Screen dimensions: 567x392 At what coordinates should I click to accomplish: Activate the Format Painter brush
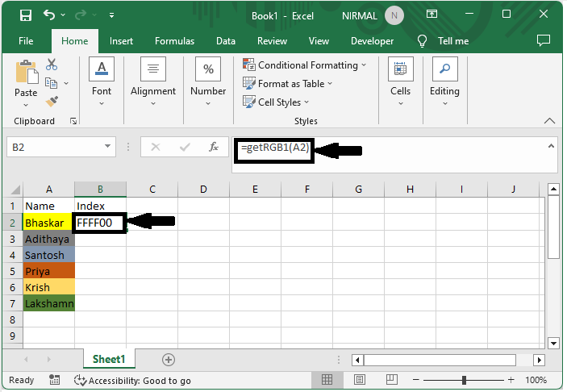tap(52, 102)
